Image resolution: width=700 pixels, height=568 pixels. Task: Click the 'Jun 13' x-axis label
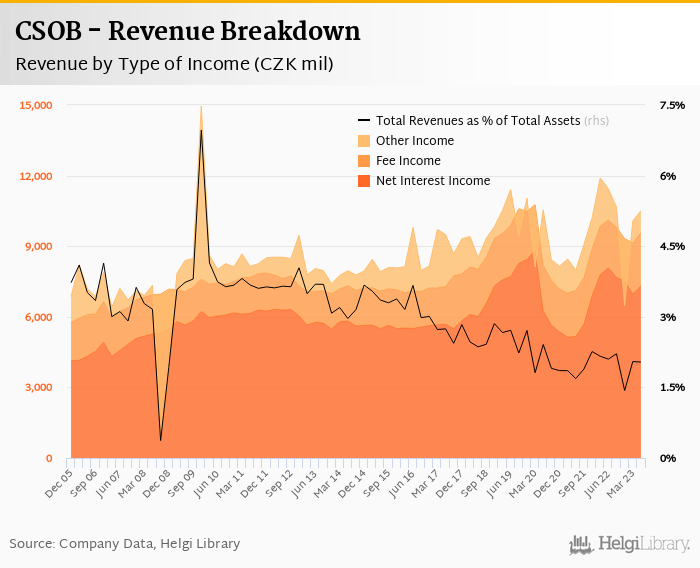point(304,484)
